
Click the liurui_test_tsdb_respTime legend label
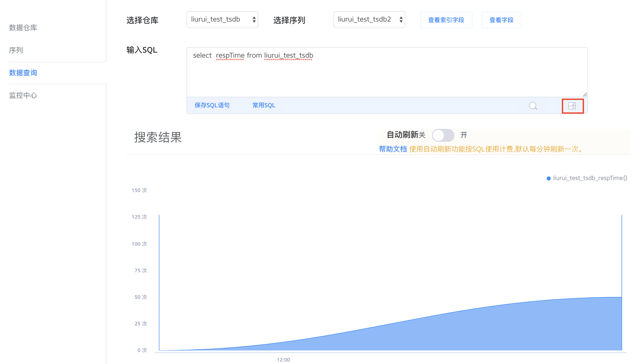pyautogui.click(x=590, y=178)
